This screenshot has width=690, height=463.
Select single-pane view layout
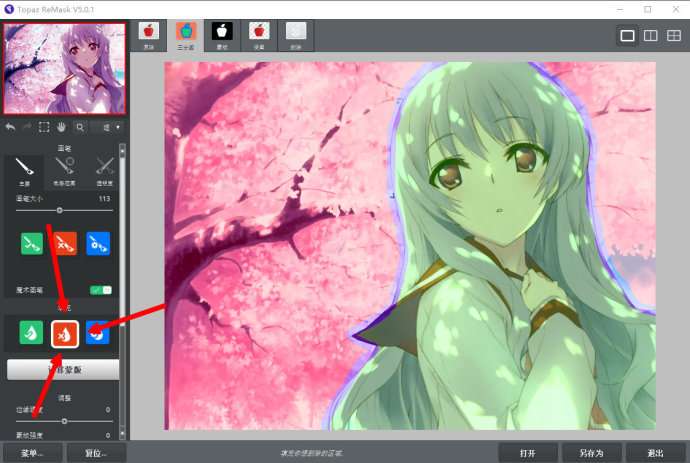coord(628,36)
